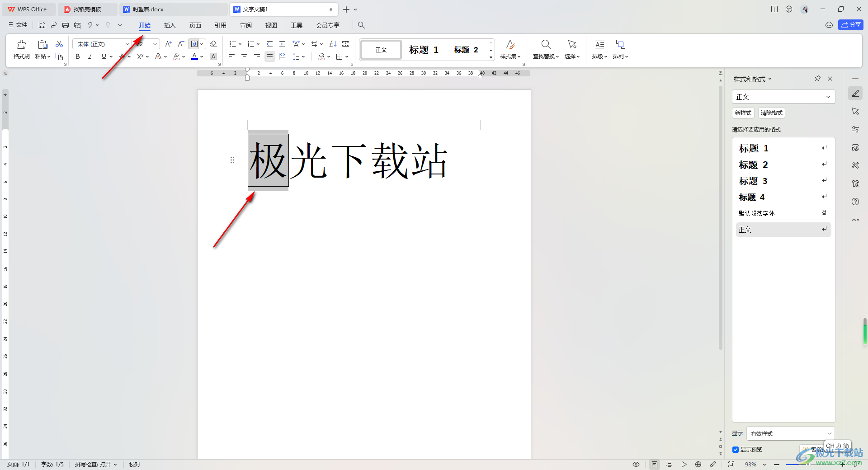
Task: Increase font size with A+ icon
Action: pos(168,44)
